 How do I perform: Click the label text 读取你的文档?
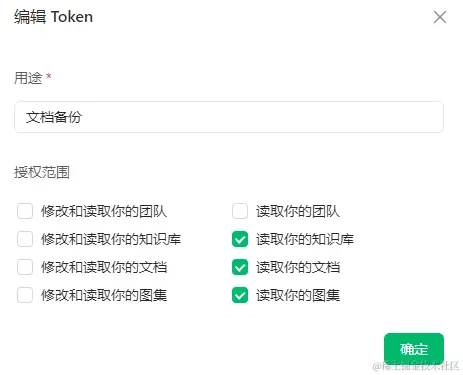click(298, 267)
